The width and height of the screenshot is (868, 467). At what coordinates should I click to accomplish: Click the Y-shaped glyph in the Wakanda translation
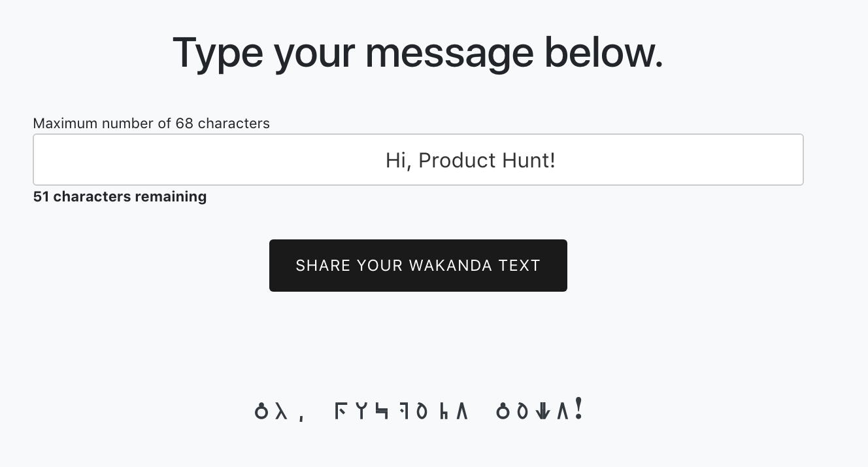[363, 411]
